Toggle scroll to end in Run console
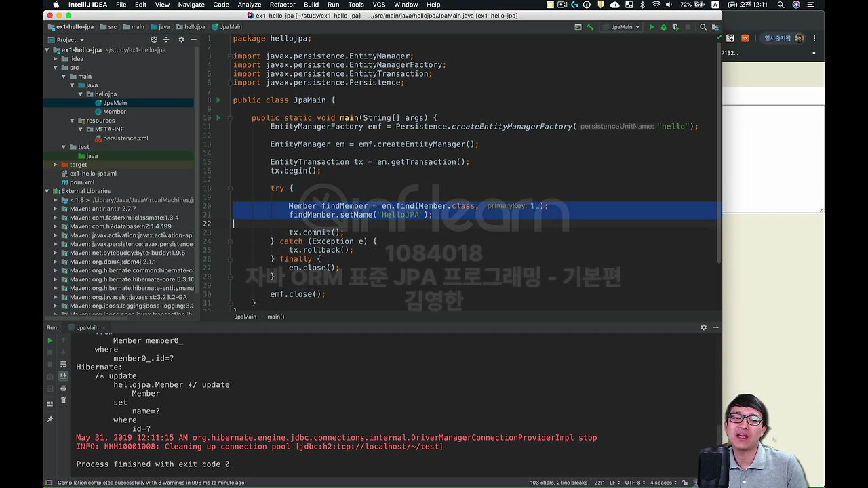 tap(63, 376)
